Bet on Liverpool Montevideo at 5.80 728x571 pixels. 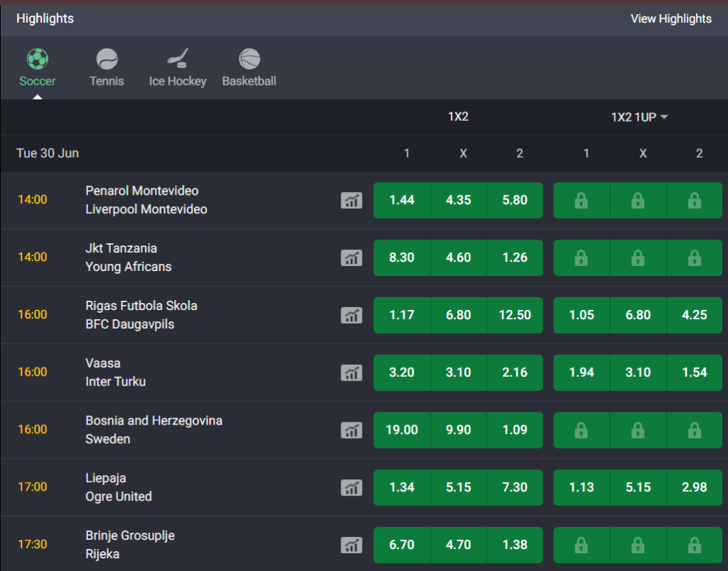coord(515,201)
